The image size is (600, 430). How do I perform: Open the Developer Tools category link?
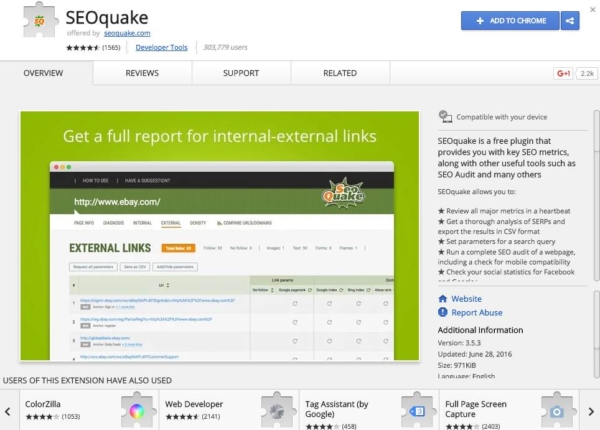161,47
